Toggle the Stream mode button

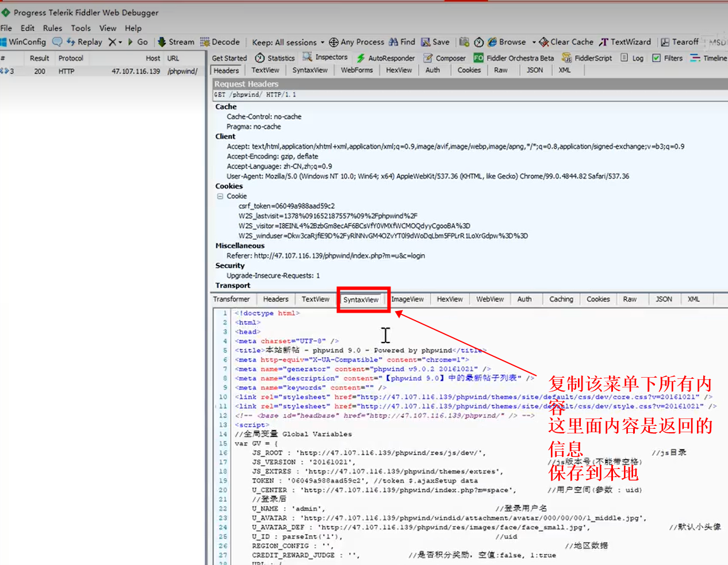click(176, 42)
